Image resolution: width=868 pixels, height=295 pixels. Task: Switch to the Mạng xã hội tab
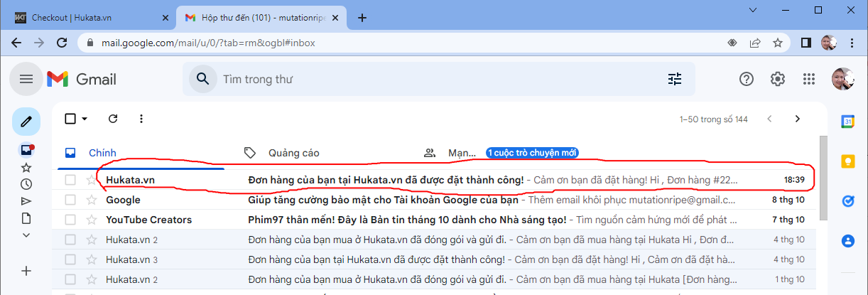tap(501, 153)
